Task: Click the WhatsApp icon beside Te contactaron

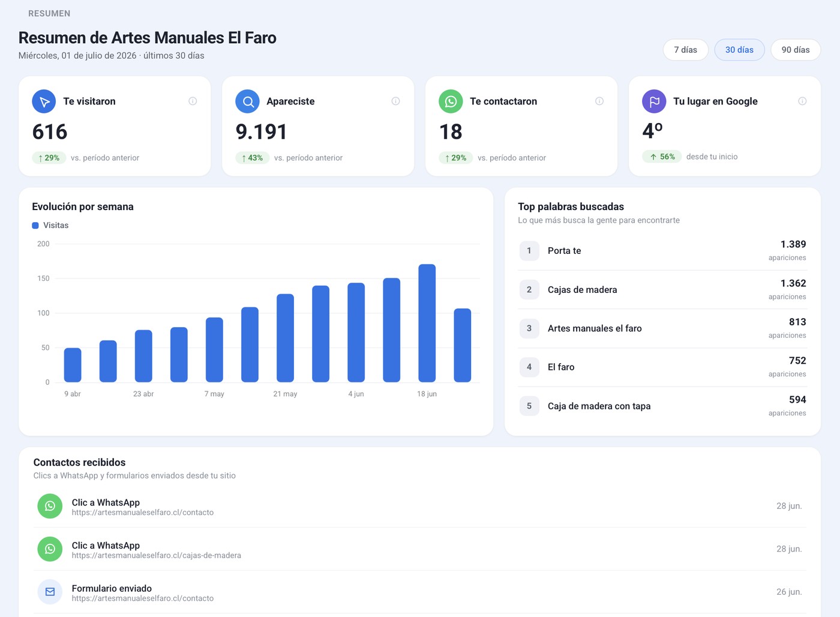Action: pos(451,101)
